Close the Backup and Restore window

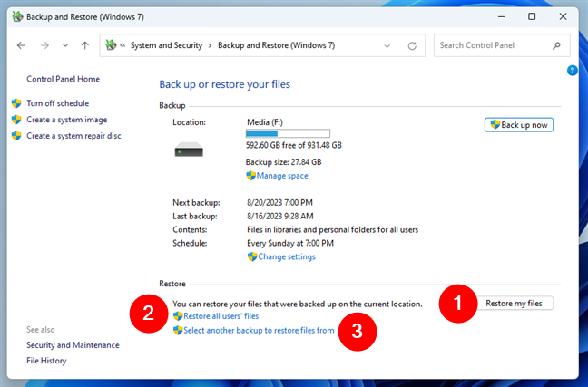[x=563, y=16]
